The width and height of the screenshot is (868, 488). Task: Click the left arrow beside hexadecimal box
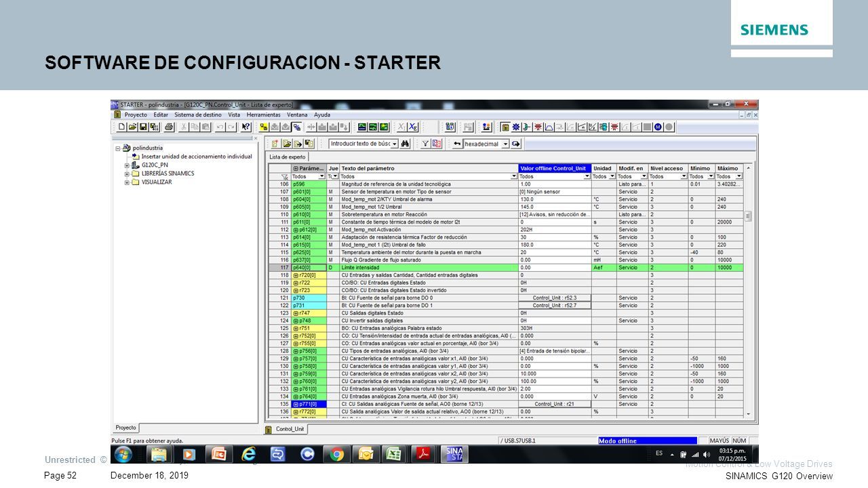(457, 144)
